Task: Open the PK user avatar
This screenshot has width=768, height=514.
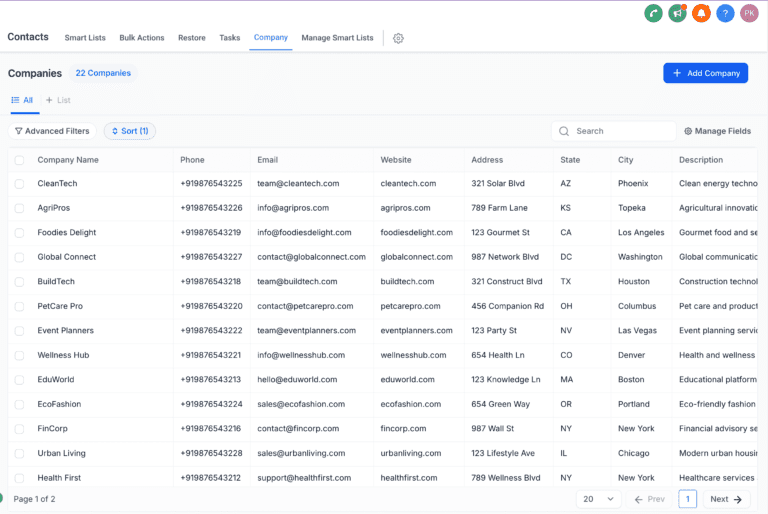Action: (x=749, y=13)
